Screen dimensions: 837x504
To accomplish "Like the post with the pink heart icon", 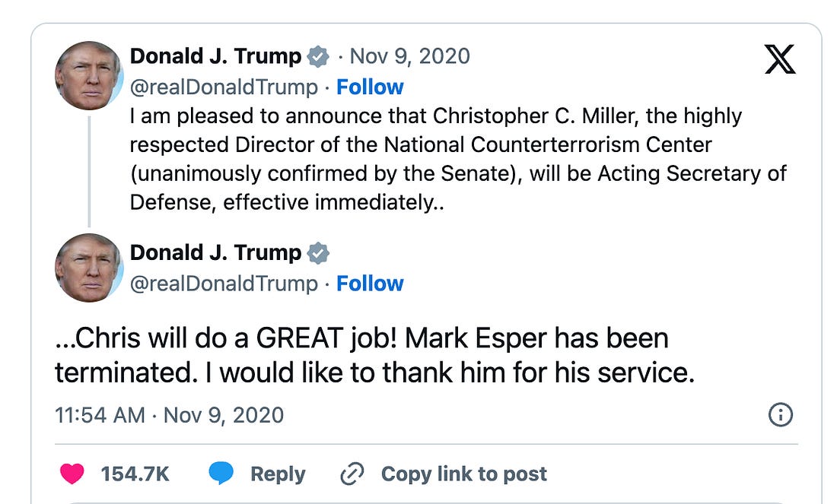I will point(72,474).
